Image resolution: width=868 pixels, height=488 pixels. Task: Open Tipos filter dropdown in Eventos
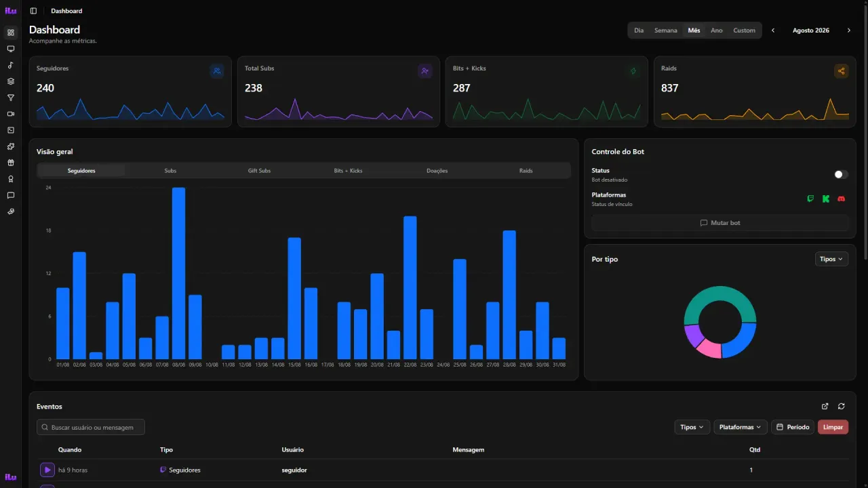click(692, 427)
